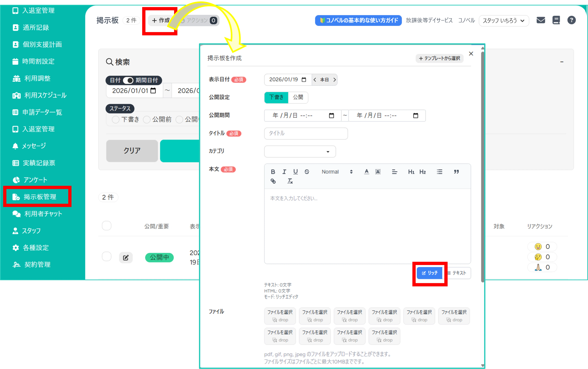
Task: Apply underline formatting
Action: (295, 172)
